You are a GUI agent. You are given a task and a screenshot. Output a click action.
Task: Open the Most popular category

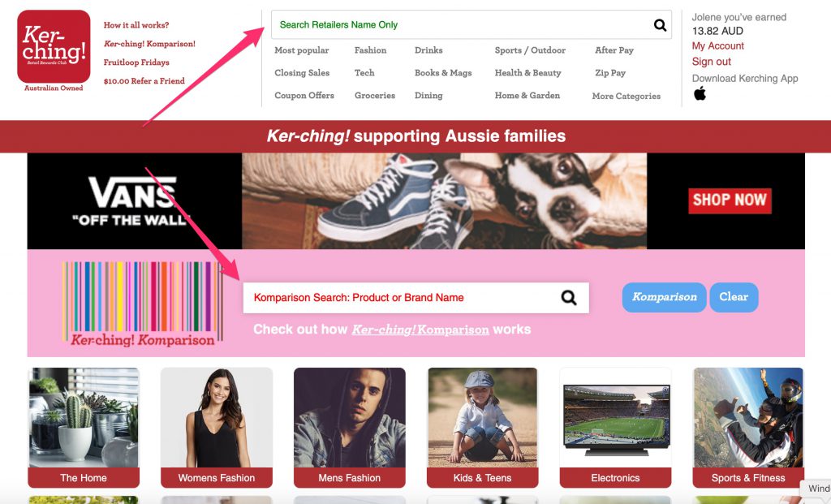(302, 50)
